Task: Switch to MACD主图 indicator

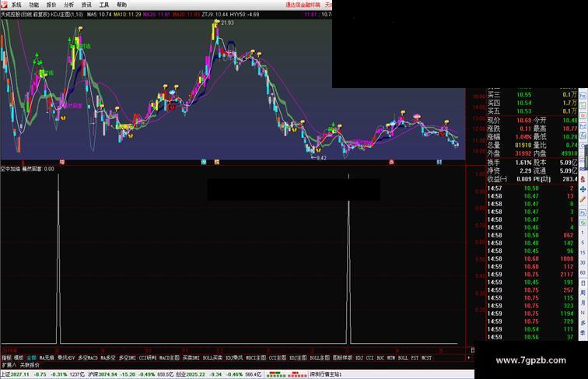Action: coord(170,358)
